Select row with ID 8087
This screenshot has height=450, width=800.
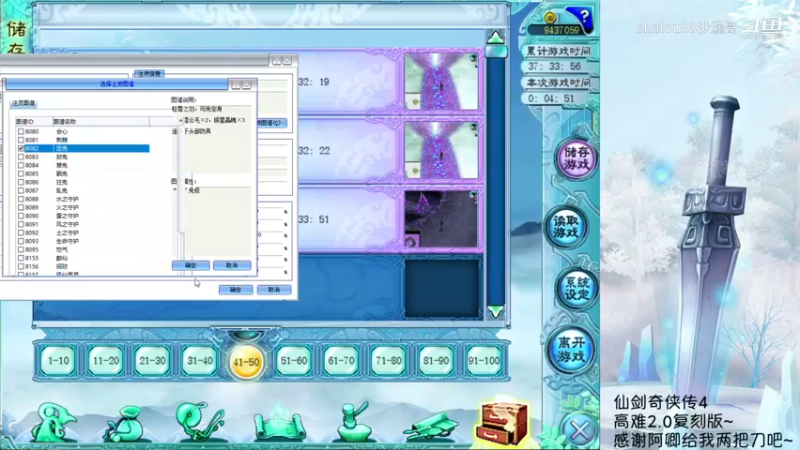click(83, 190)
